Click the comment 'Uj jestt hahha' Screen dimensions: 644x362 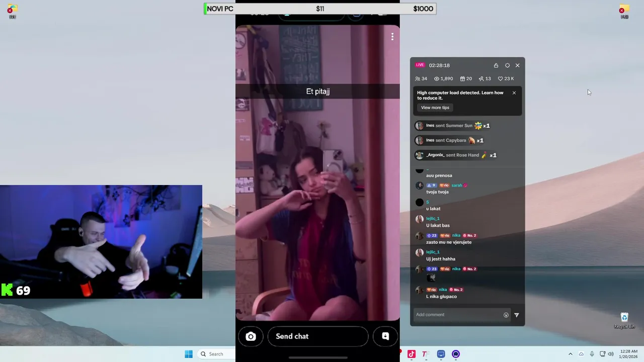click(x=441, y=259)
